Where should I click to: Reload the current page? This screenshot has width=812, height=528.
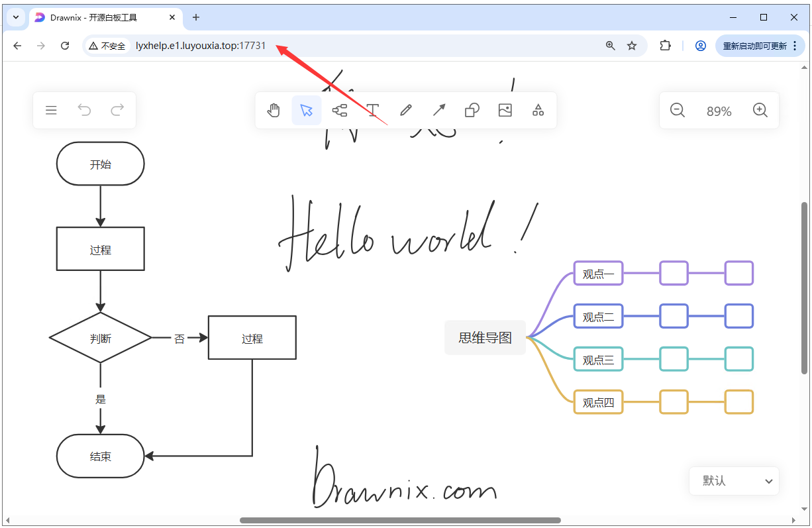tap(65, 46)
